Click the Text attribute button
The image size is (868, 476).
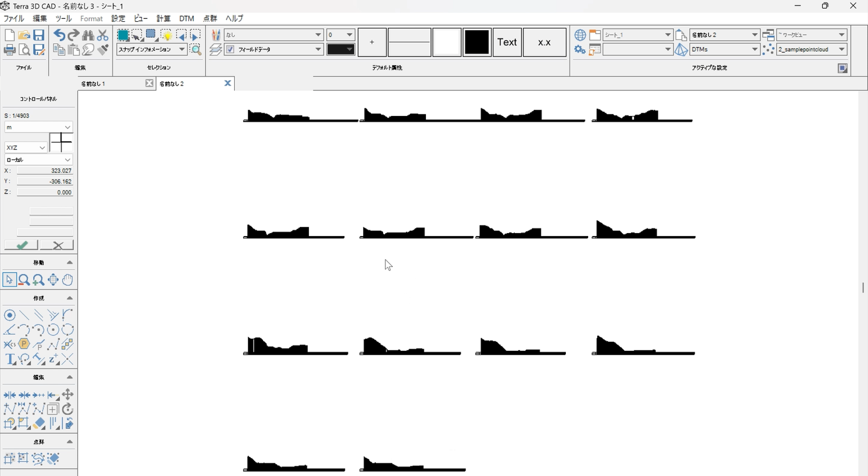click(x=507, y=42)
